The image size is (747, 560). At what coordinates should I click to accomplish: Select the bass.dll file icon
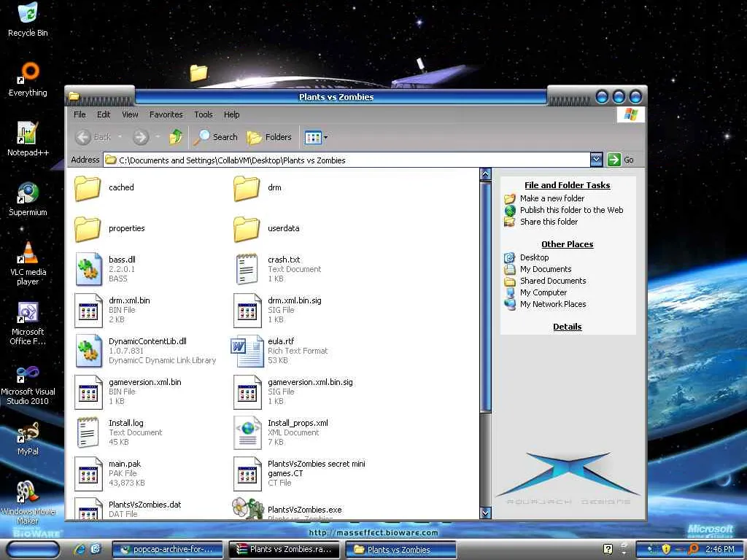click(88, 269)
